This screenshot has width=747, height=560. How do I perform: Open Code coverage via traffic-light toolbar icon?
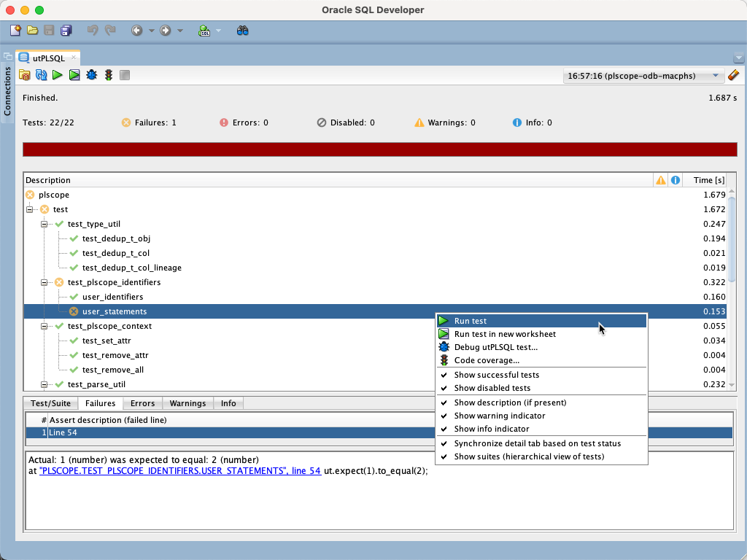pyautogui.click(x=108, y=74)
